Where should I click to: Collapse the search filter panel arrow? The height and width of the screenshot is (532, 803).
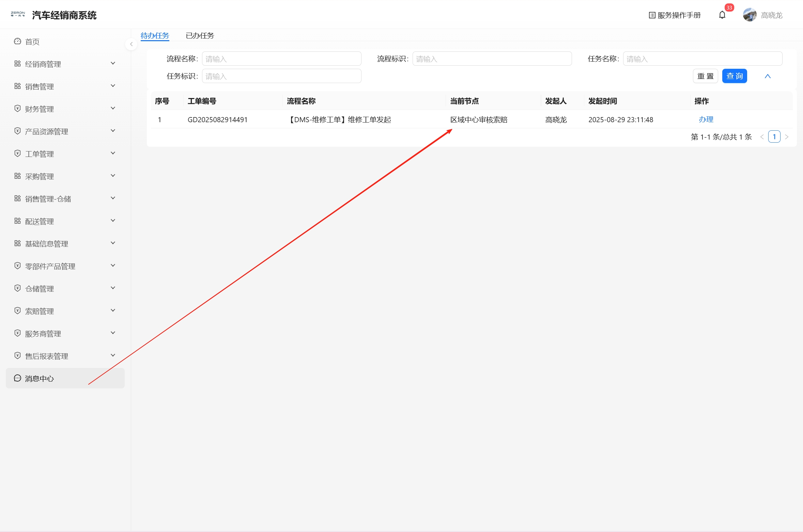pos(768,76)
